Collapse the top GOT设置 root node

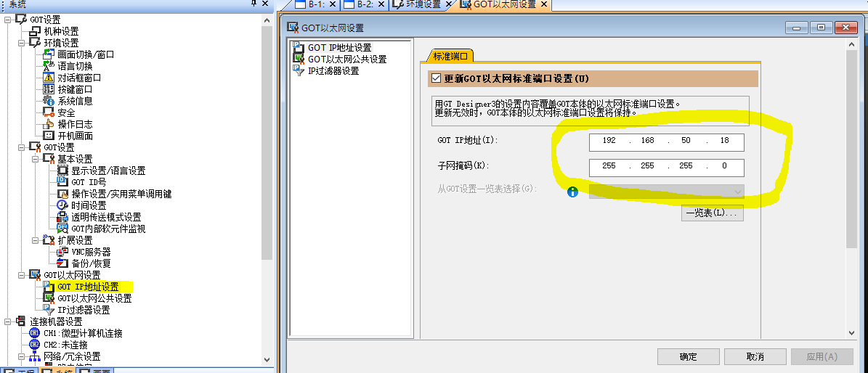pyautogui.click(x=7, y=20)
